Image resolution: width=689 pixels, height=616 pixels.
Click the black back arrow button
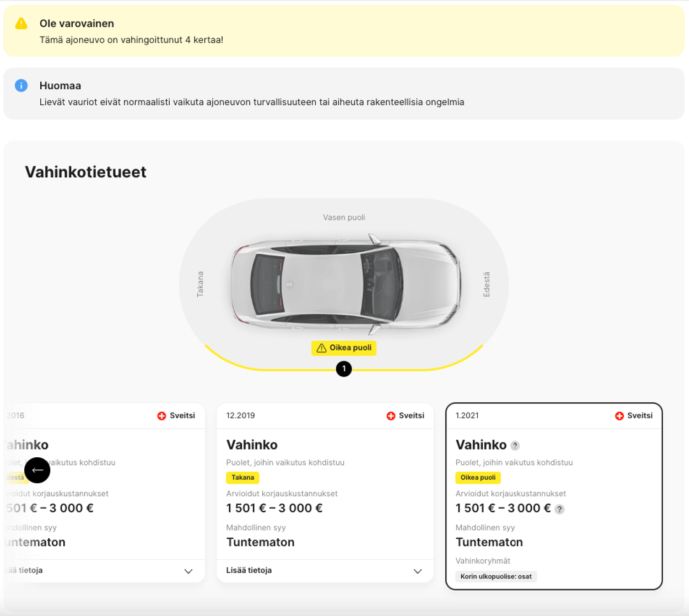(x=37, y=470)
